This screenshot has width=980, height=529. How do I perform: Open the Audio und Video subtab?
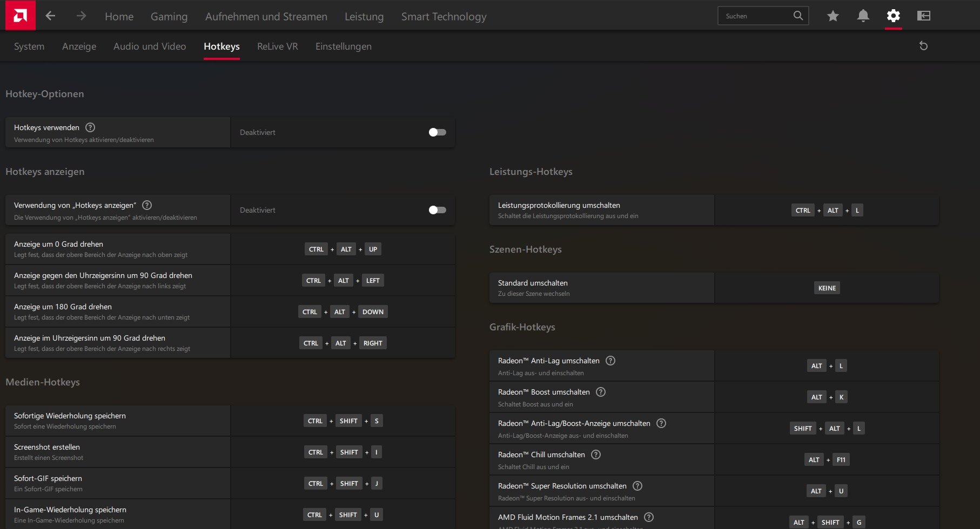[150, 46]
